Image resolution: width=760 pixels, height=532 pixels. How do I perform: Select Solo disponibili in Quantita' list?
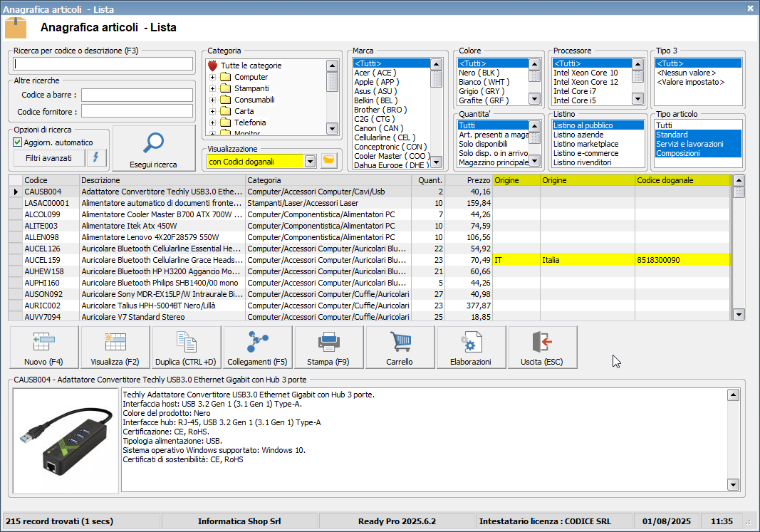click(x=484, y=144)
